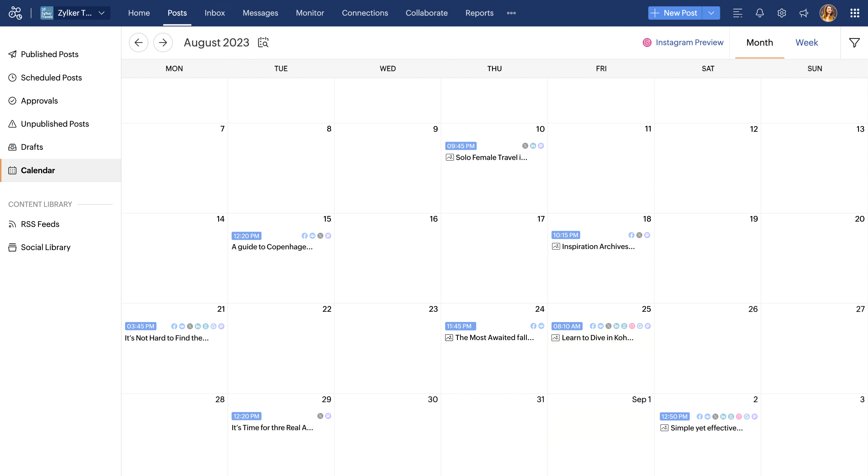Click the Instagram icon on 08:10 AM post
Screen dimensions: 868x476
pos(632,326)
